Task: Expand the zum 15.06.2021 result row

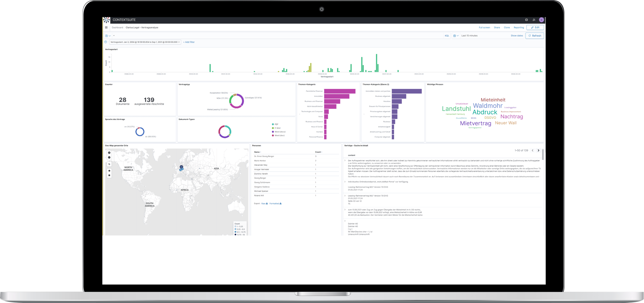Action: click(x=345, y=210)
